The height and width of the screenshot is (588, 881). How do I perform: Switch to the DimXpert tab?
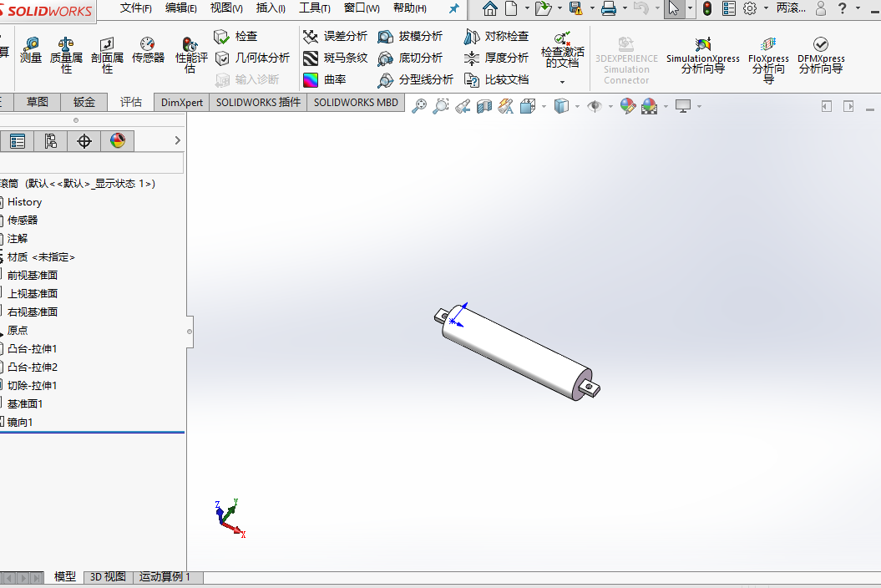[181, 102]
